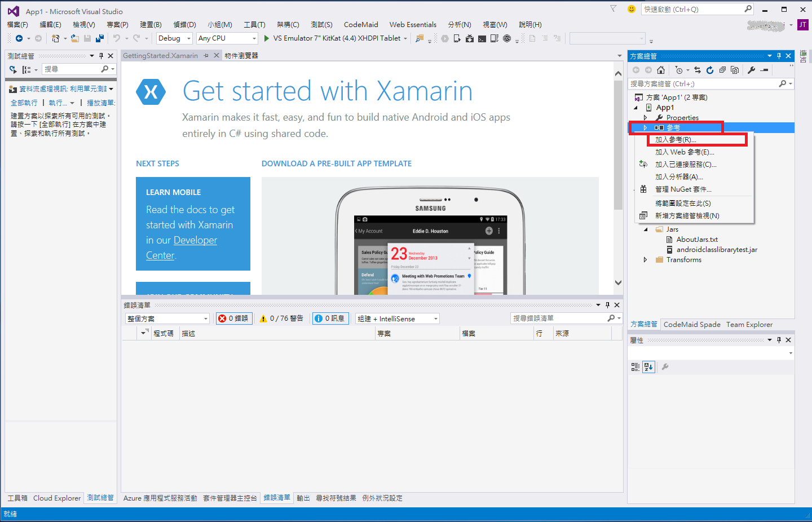
Task: Expand the Transforms folder in Solution Explorer
Action: 646,260
